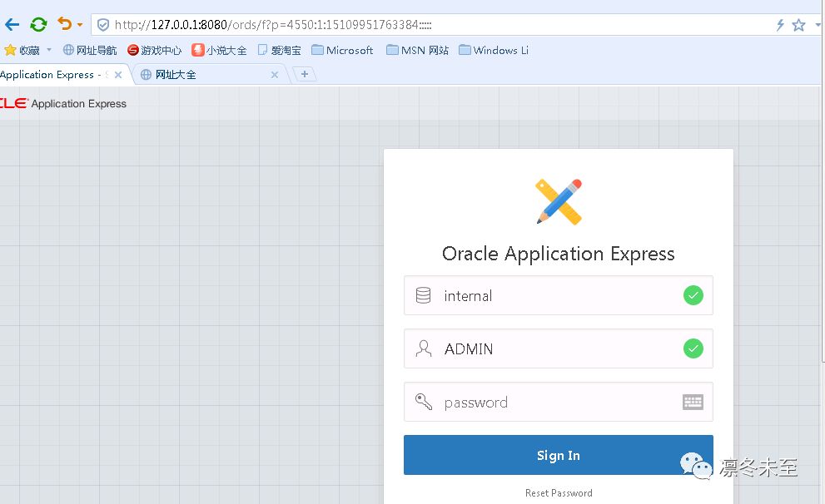Viewport: 825px width, 504px height.
Task: Open the 游戏中心 bookmark
Action: click(154, 50)
